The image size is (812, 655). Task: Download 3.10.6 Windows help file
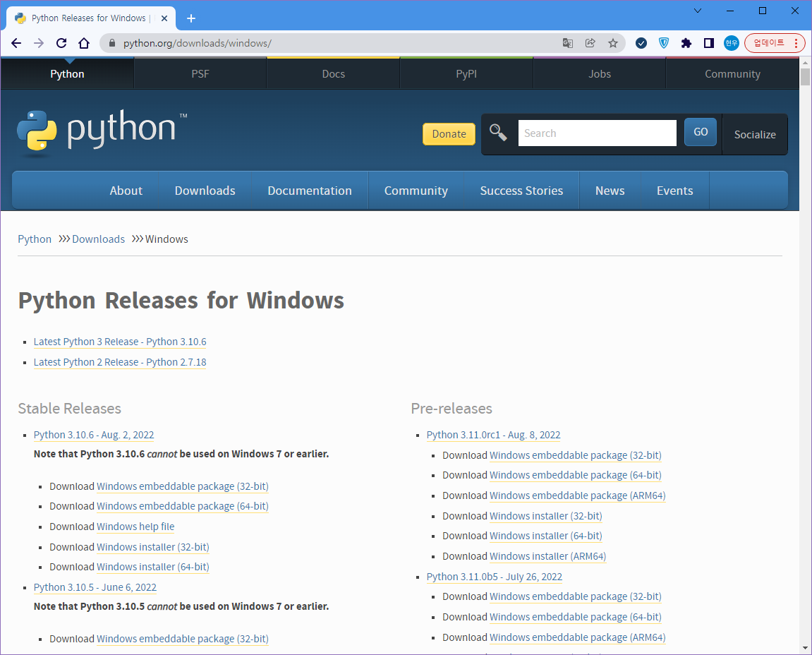(135, 527)
